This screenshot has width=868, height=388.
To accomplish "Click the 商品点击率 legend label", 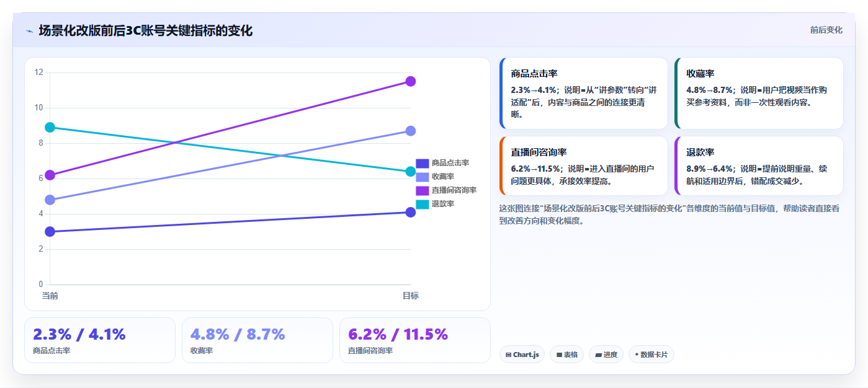I will point(450,163).
